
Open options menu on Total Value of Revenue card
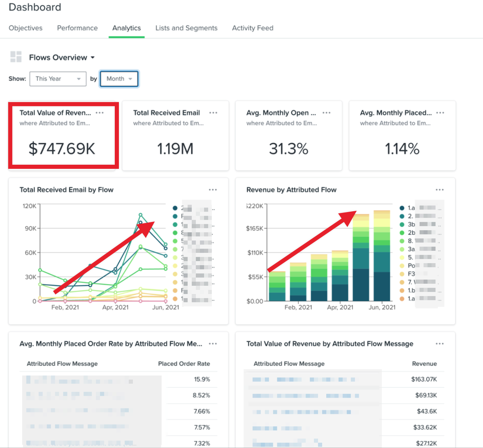click(100, 113)
